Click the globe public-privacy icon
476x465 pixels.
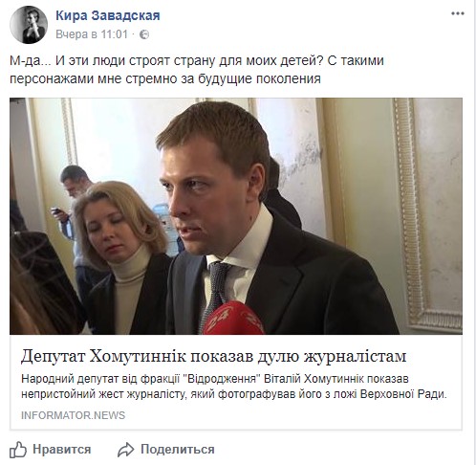(x=144, y=34)
